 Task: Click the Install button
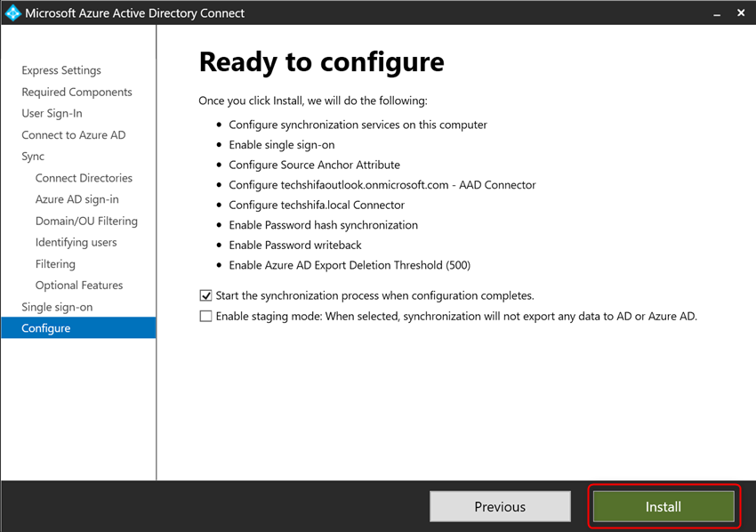click(x=663, y=506)
